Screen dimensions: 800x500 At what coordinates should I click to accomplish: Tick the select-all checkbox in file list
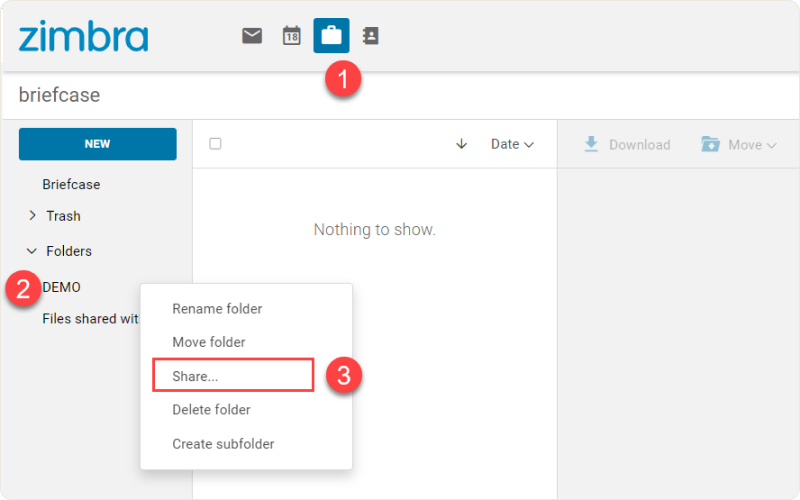point(215,144)
